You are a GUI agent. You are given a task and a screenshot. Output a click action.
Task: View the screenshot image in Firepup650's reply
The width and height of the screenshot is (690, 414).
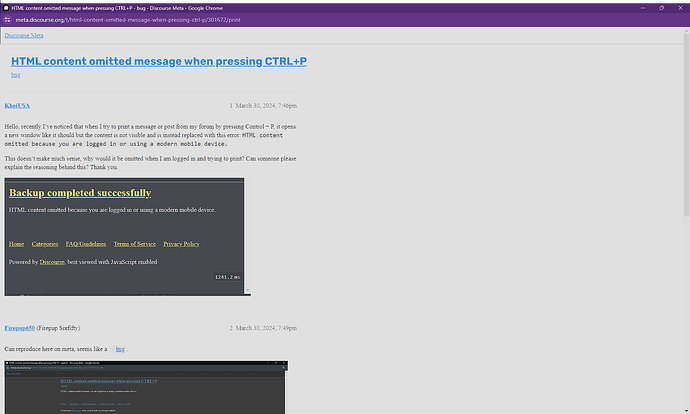147,387
